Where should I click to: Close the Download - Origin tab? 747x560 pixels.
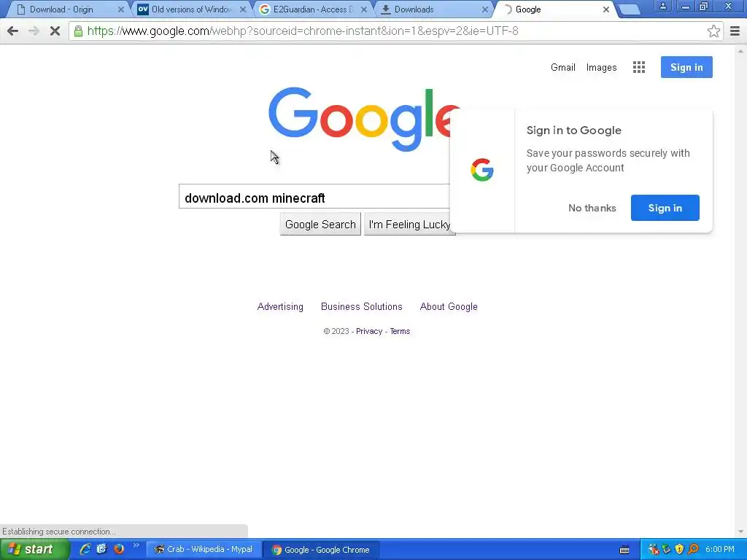pyautogui.click(x=121, y=9)
